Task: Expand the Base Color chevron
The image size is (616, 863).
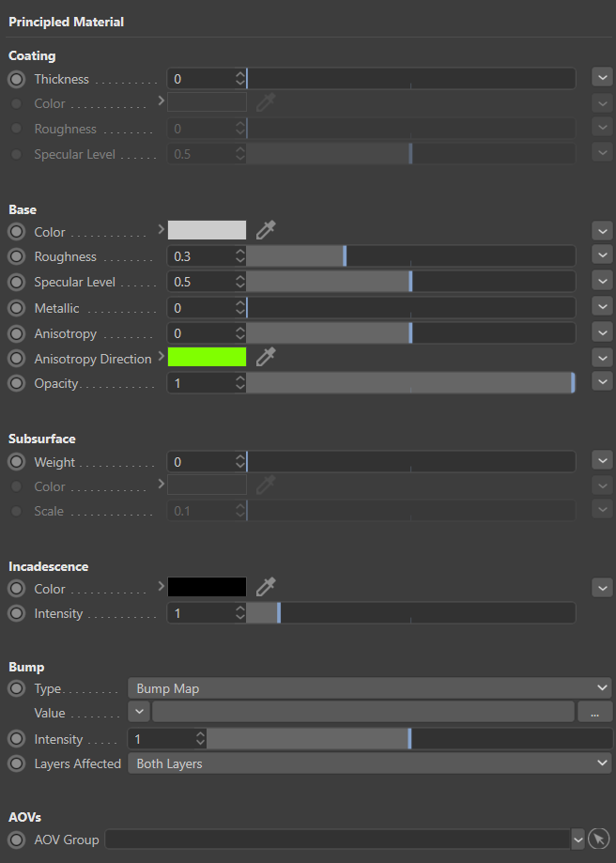Action: pos(161,229)
